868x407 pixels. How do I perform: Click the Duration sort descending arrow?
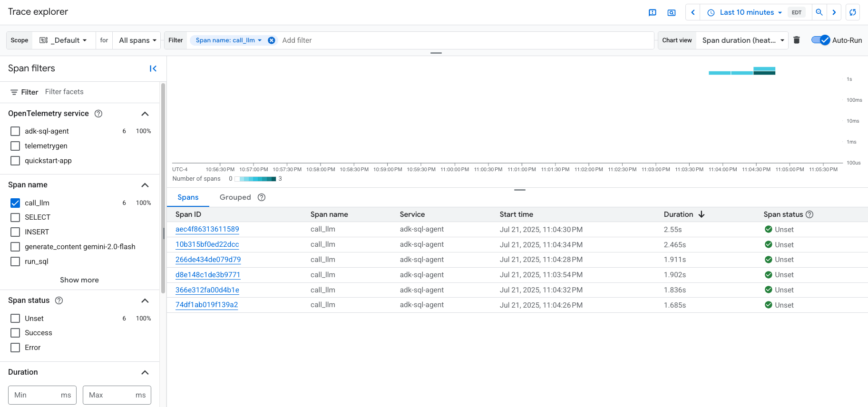[x=702, y=214]
